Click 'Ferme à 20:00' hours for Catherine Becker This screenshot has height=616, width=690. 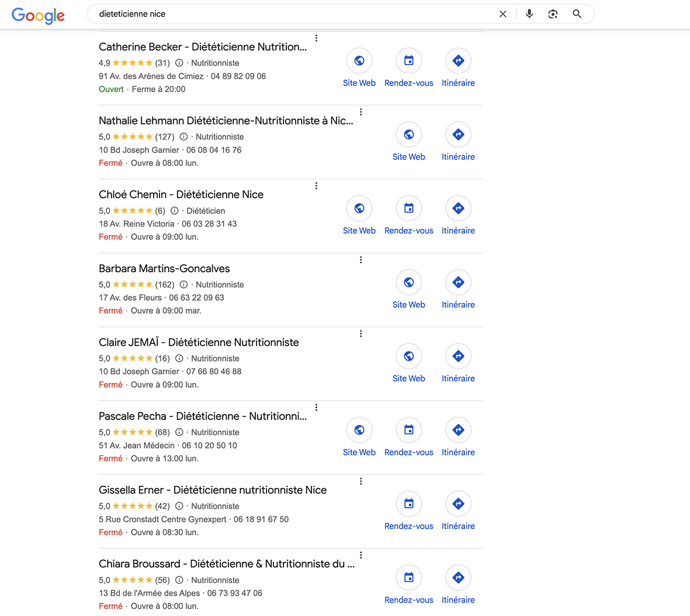(x=158, y=89)
